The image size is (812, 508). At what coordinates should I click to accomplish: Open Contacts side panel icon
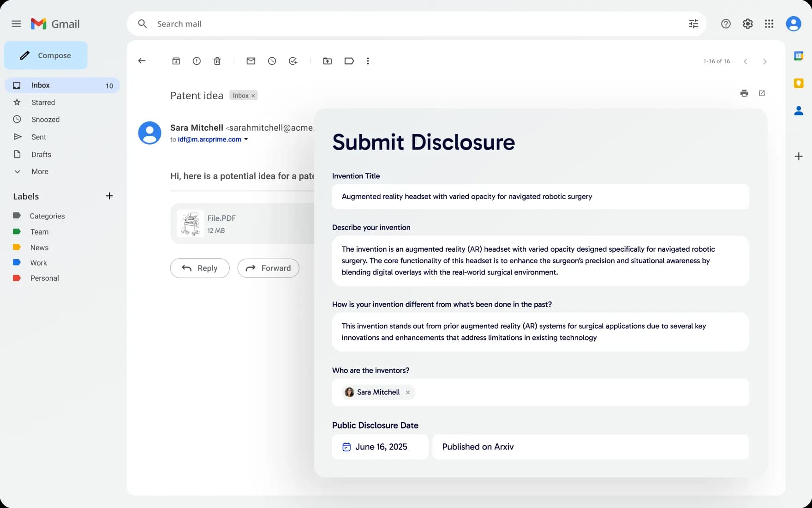point(799,111)
